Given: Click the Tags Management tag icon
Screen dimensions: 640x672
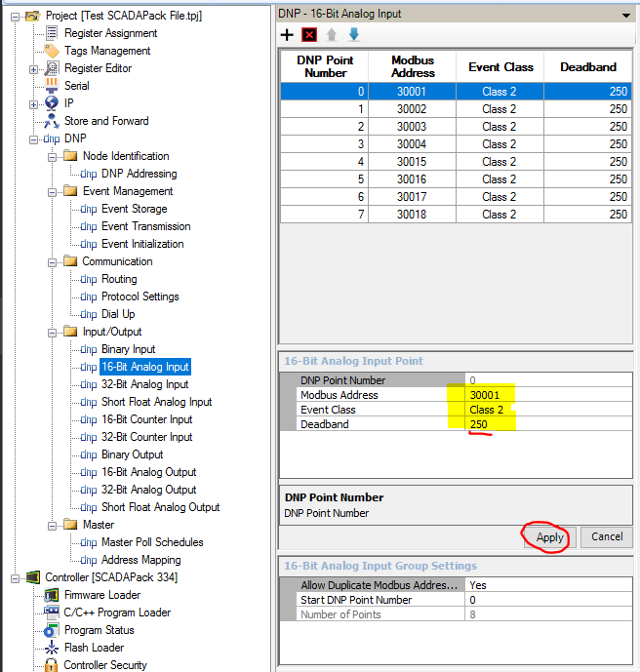Looking at the screenshot, I should coord(52,51).
